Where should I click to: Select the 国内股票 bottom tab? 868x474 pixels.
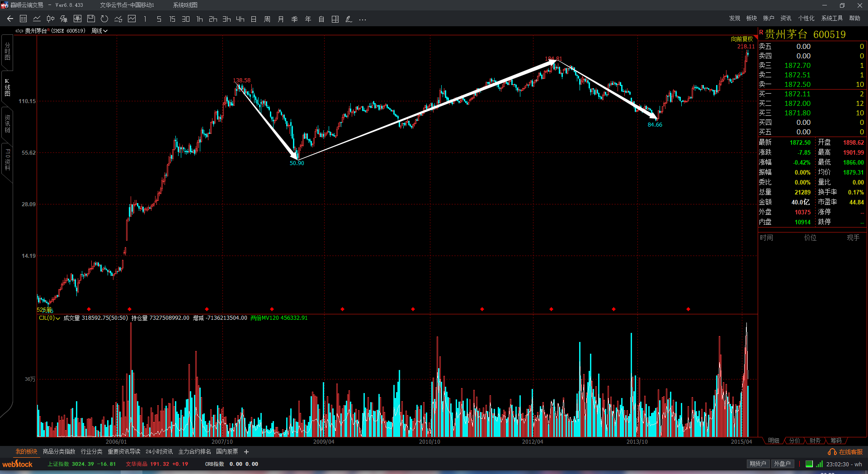click(227, 451)
